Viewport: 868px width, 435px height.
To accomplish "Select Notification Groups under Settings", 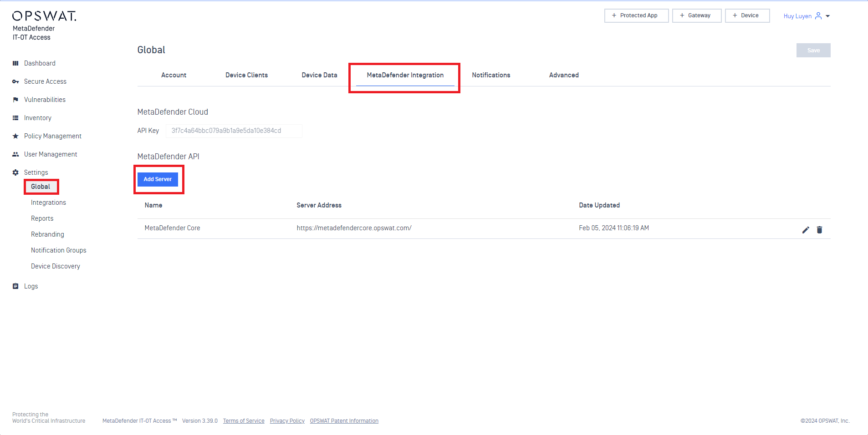I will [x=58, y=250].
